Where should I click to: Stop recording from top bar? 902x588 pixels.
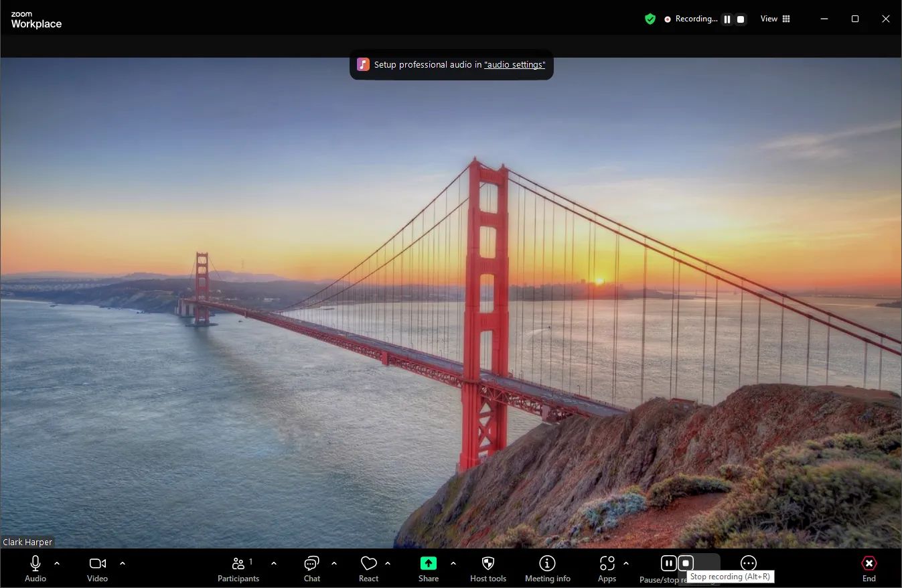click(741, 19)
